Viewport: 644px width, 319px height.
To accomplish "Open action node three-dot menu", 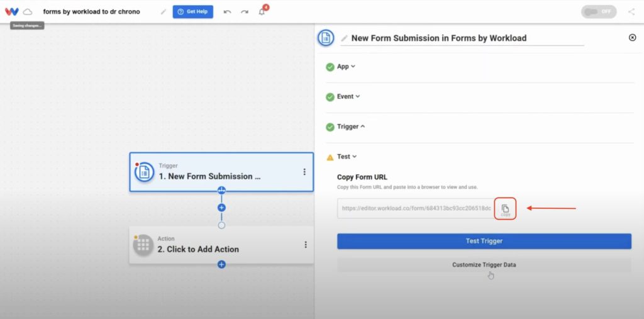I will click(x=306, y=245).
